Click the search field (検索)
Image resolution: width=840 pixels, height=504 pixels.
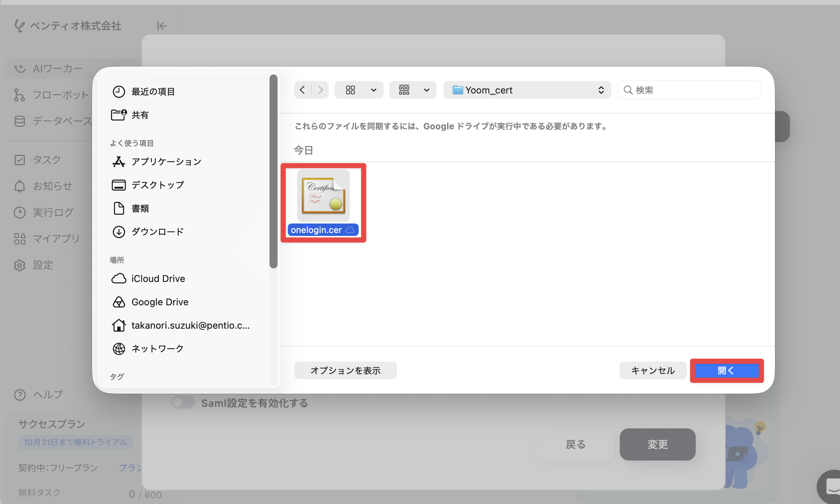pos(690,90)
